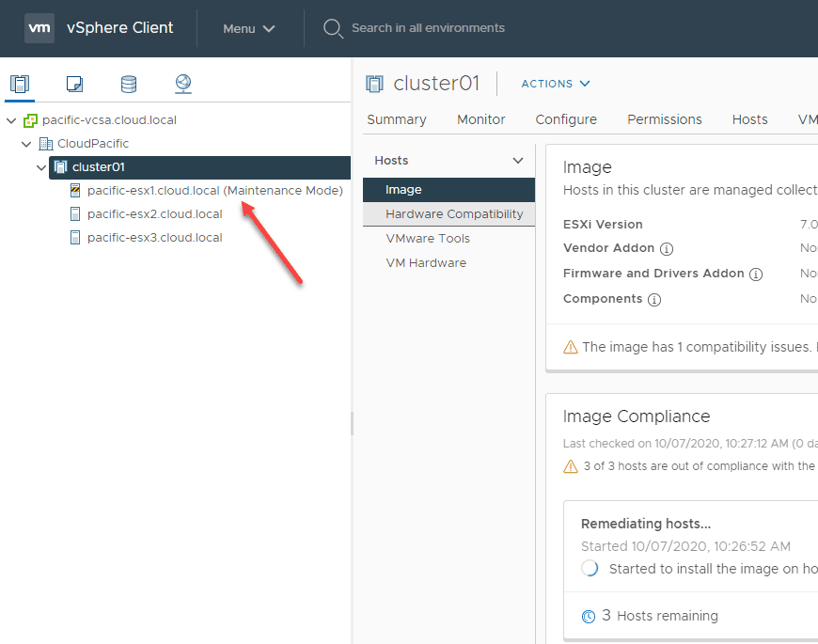Open VMware Tools in the sidebar

click(x=428, y=239)
